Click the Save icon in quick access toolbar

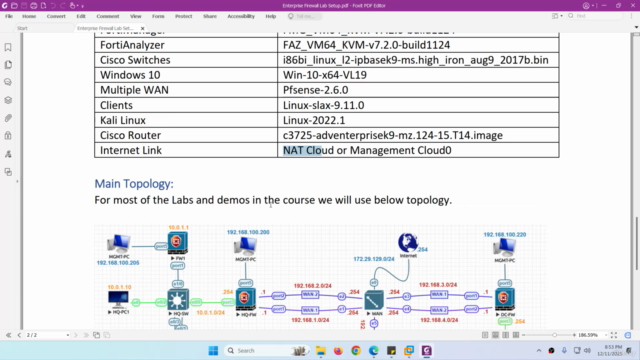coord(24,6)
